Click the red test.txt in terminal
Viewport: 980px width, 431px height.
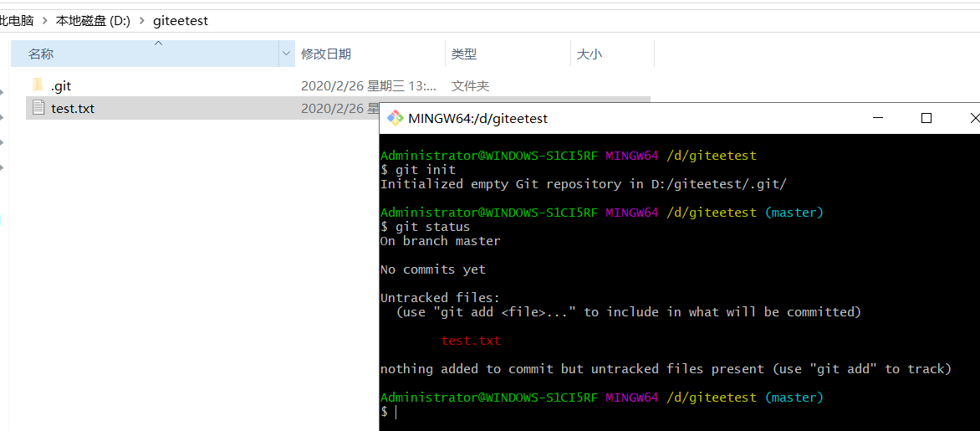pos(471,341)
